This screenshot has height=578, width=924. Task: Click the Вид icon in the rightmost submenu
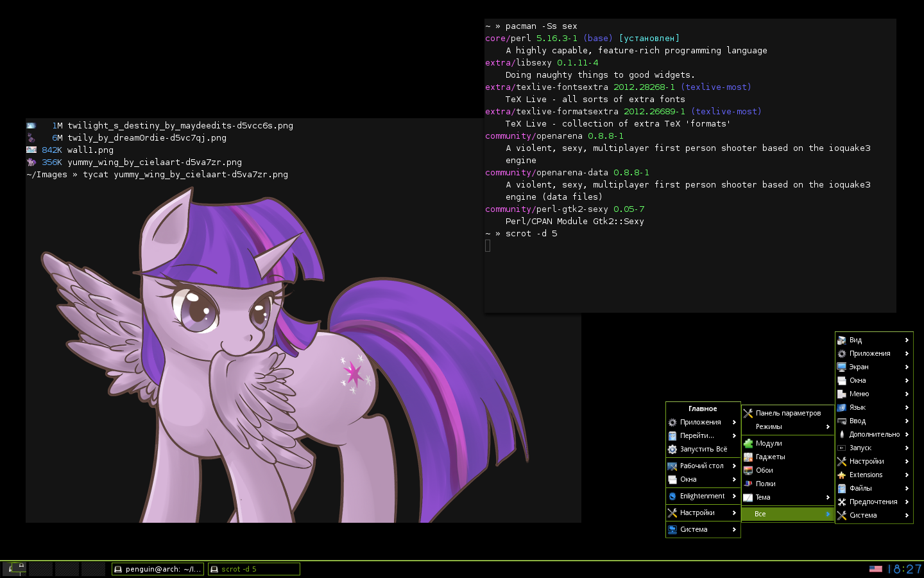pyautogui.click(x=842, y=340)
